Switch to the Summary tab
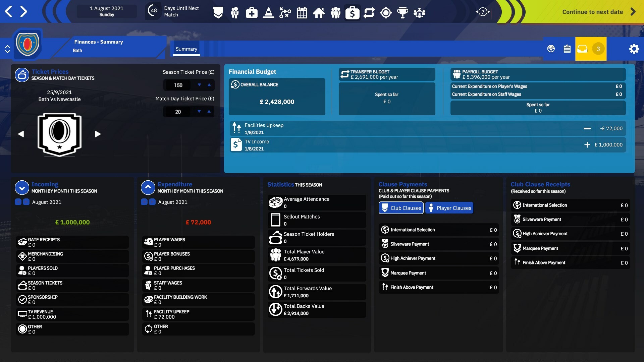 186,49
